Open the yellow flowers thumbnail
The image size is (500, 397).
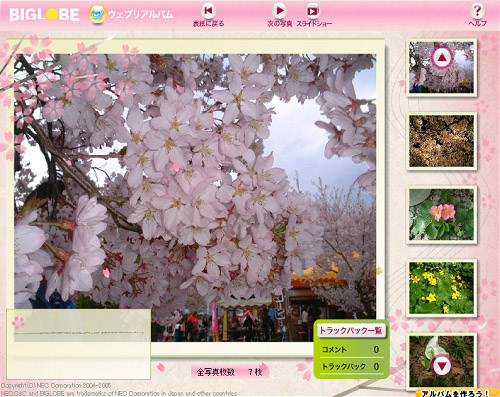(441, 288)
